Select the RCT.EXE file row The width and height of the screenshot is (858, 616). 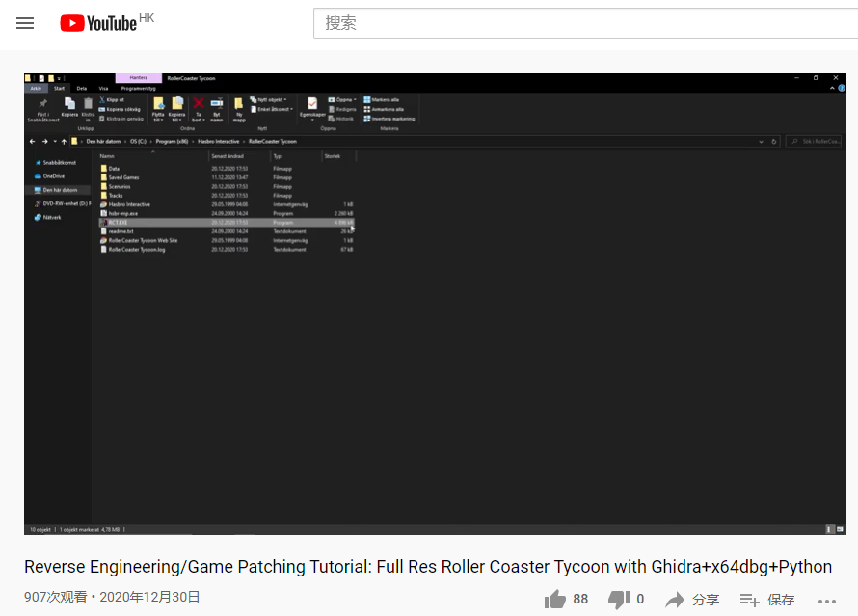228,223
